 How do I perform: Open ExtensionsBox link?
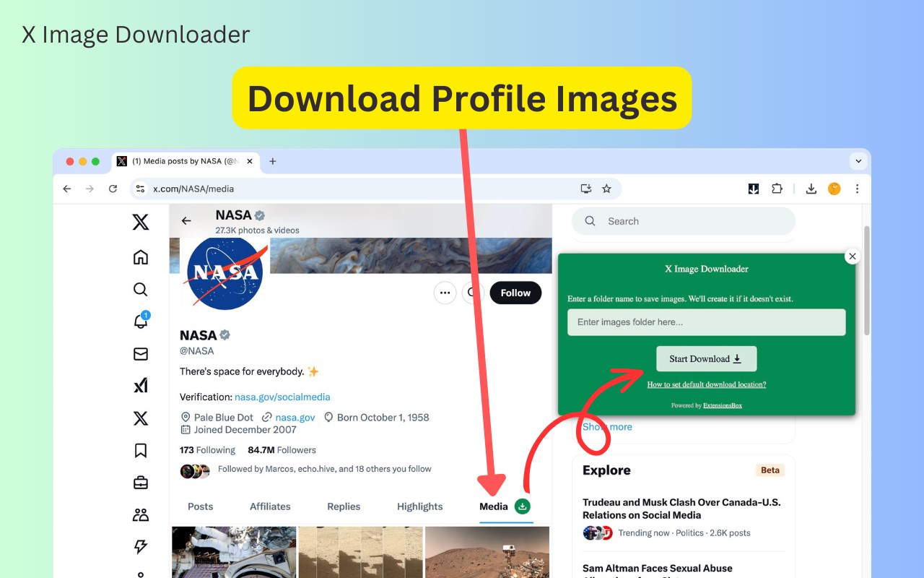click(723, 405)
